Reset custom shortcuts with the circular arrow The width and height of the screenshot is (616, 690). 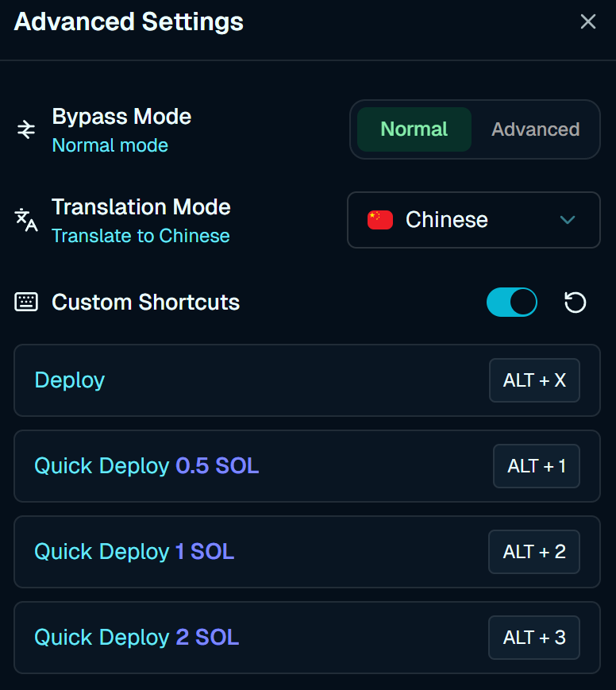point(575,303)
